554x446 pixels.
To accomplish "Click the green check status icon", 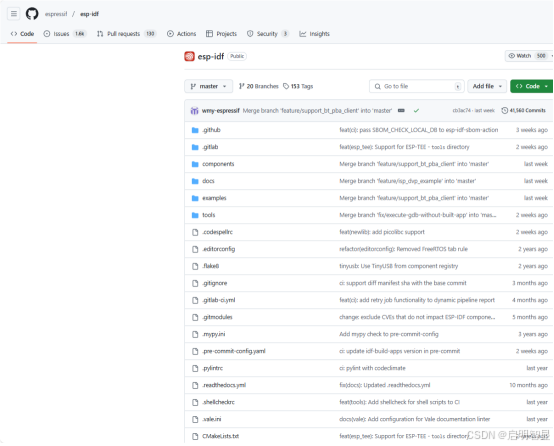I will click(416, 111).
